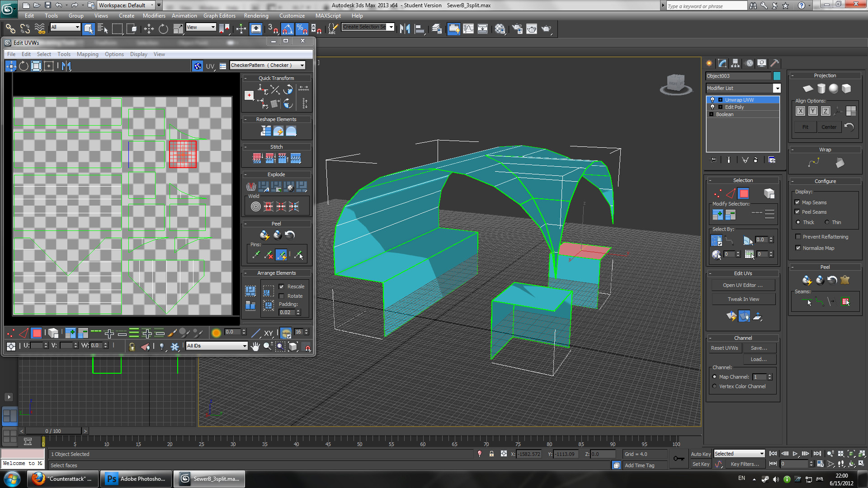Click the Auto Key button
Viewport: 868px width, 488px height.
701,454
